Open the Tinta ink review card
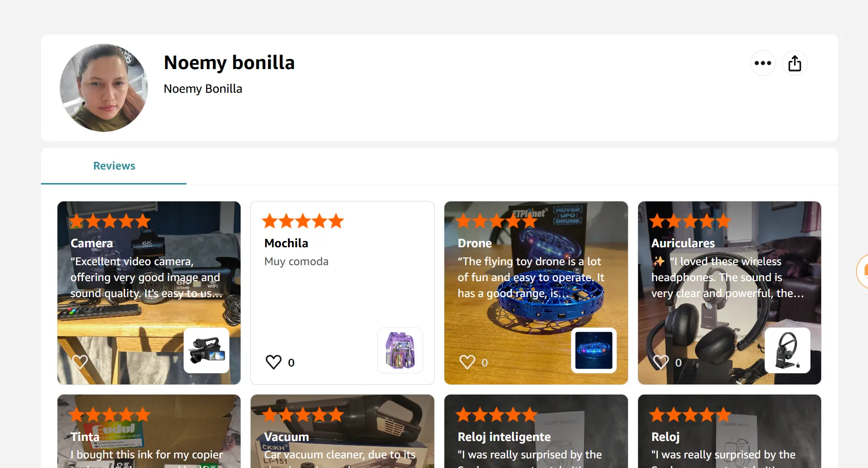Image resolution: width=868 pixels, height=468 pixels. pyautogui.click(x=149, y=431)
